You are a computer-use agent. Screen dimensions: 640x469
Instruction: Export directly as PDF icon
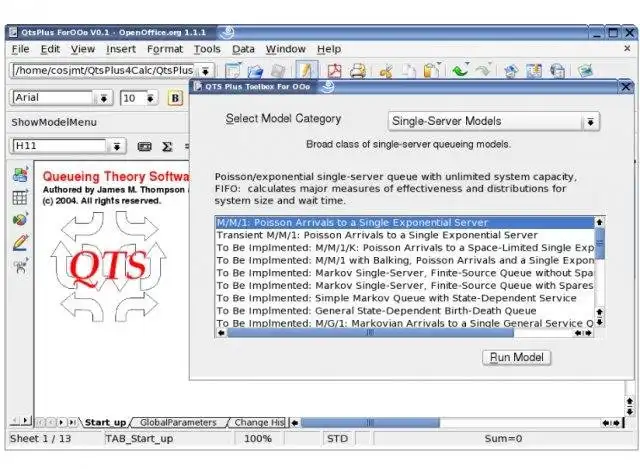pos(335,71)
